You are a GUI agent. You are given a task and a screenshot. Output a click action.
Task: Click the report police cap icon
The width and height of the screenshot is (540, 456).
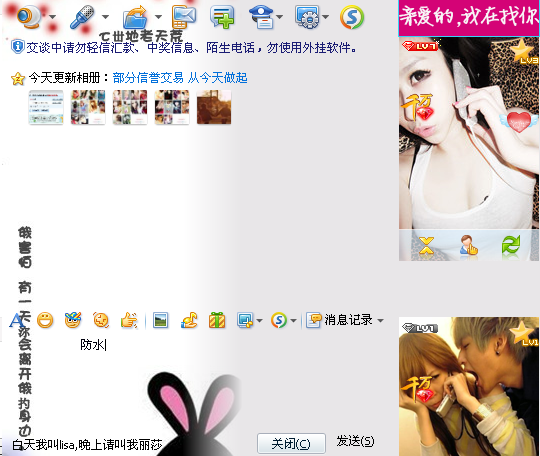click(x=262, y=17)
